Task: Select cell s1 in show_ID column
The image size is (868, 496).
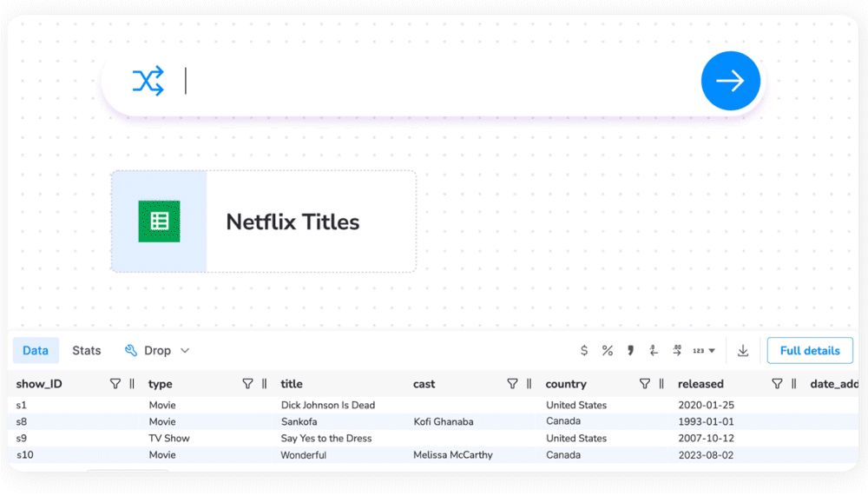Action: [x=21, y=405]
